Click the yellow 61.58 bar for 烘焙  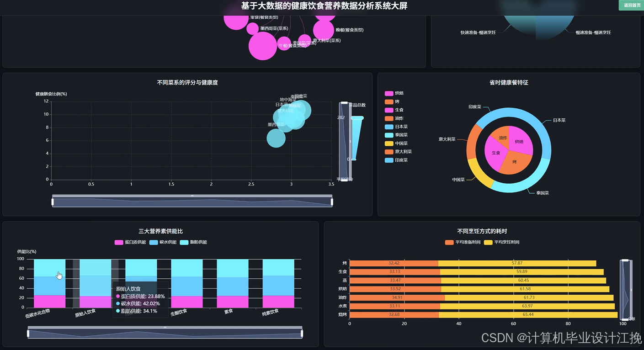(525, 289)
